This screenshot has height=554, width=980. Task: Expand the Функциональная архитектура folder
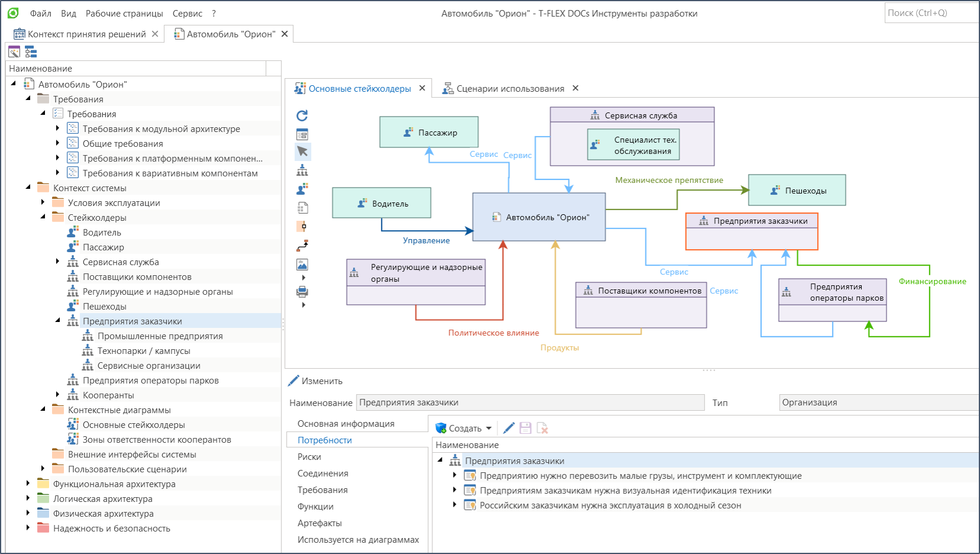pos(28,484)
